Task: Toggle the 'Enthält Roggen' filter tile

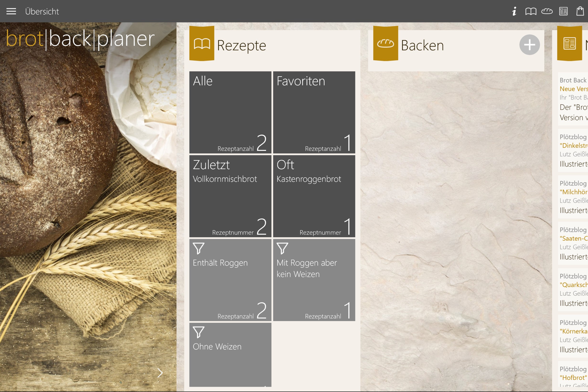Action: click(230, 280)
